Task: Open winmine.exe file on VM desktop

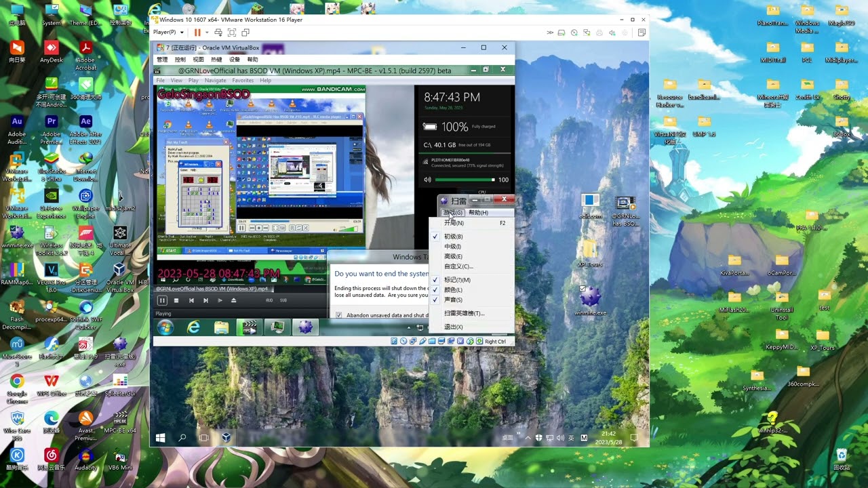Action: click(x=590, y=300)
